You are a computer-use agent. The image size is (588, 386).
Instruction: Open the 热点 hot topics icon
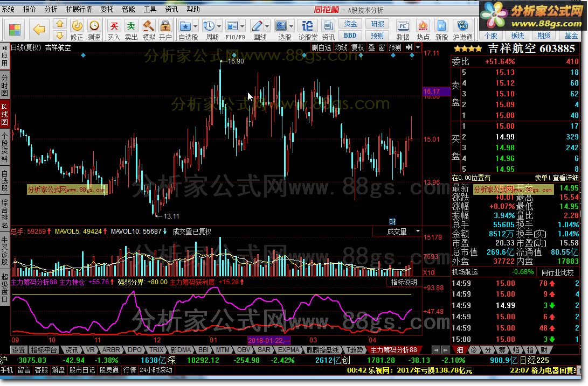[x=423, y=30]
